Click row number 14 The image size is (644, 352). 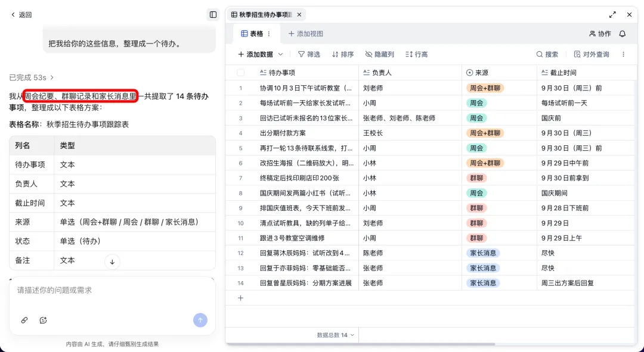(x=241, y=283)
